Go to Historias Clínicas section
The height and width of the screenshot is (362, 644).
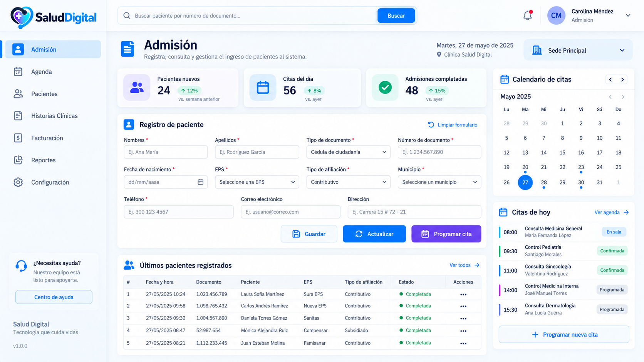point(53,116)
